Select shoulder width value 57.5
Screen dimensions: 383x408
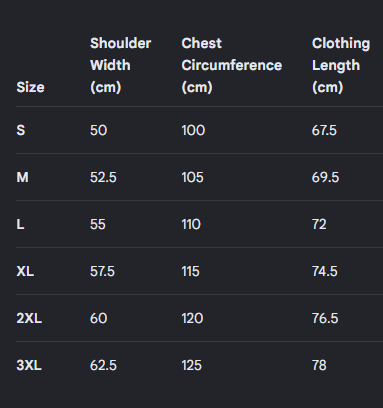point(102,271)
